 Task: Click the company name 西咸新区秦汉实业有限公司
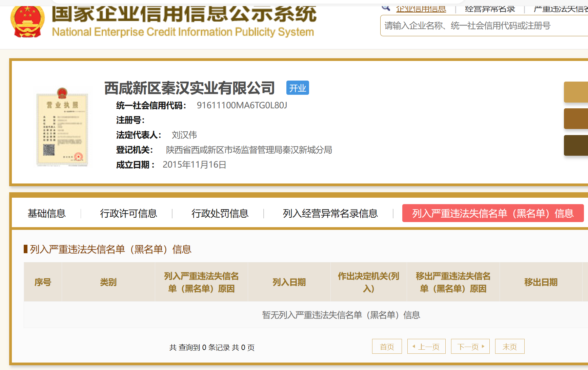[x=189, y=88]
